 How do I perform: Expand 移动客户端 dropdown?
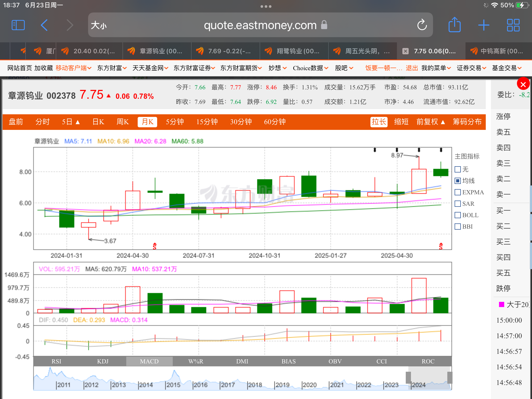(x=74, y=68)
